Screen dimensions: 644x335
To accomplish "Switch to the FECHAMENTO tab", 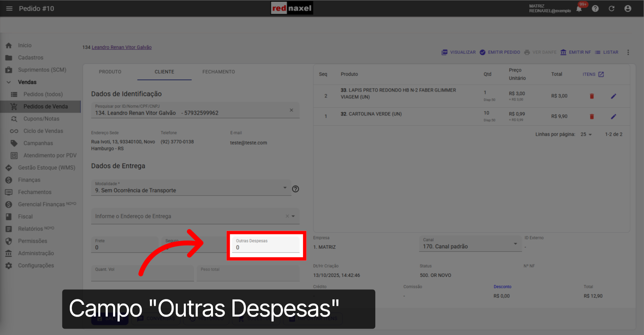I will tap(219, 72).
